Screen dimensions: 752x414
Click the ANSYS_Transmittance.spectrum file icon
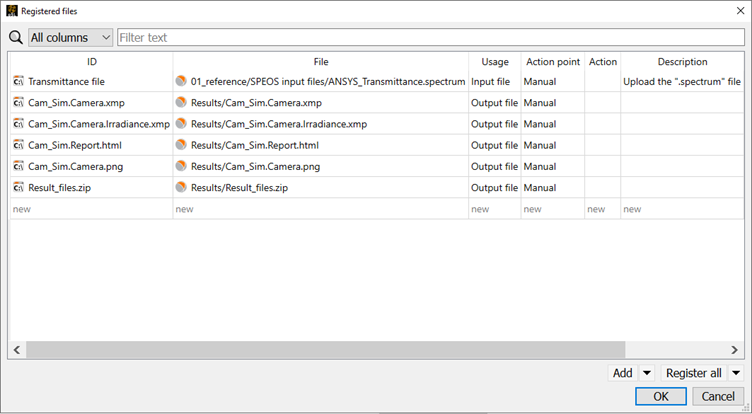pos(181,81)
